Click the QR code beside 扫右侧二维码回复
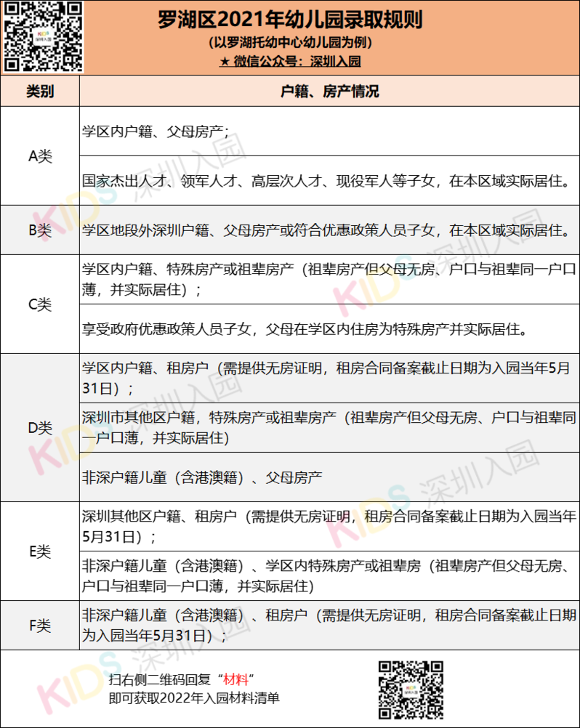 (411, 690)
